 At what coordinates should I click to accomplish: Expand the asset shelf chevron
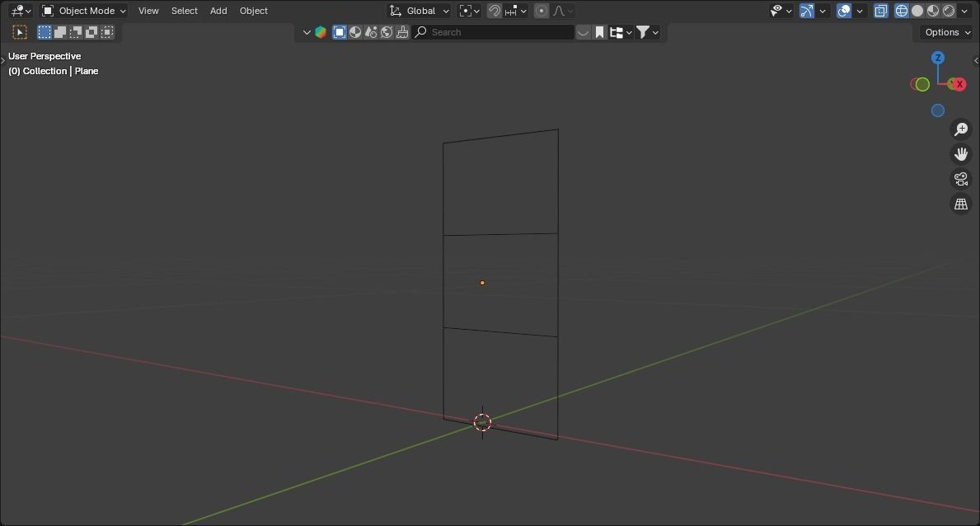(x=307, y=32)
